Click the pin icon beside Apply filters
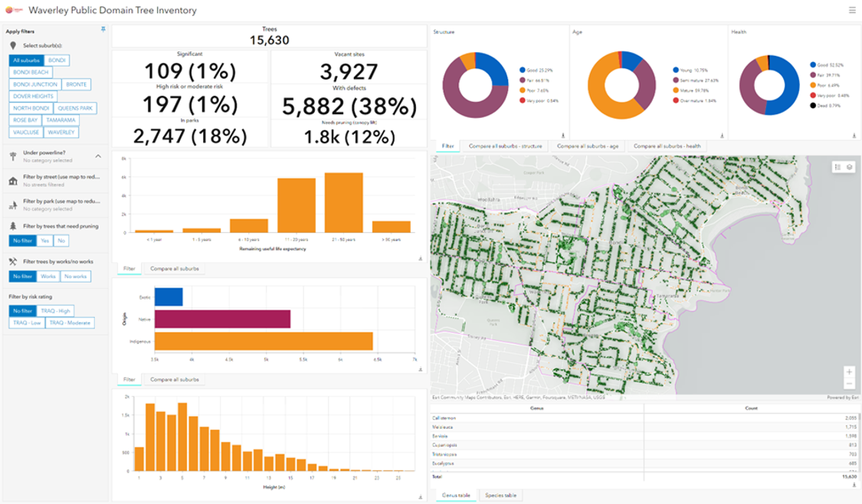This screenshot has height=504, width=862. pyautogui.click(x=103, y=30)
